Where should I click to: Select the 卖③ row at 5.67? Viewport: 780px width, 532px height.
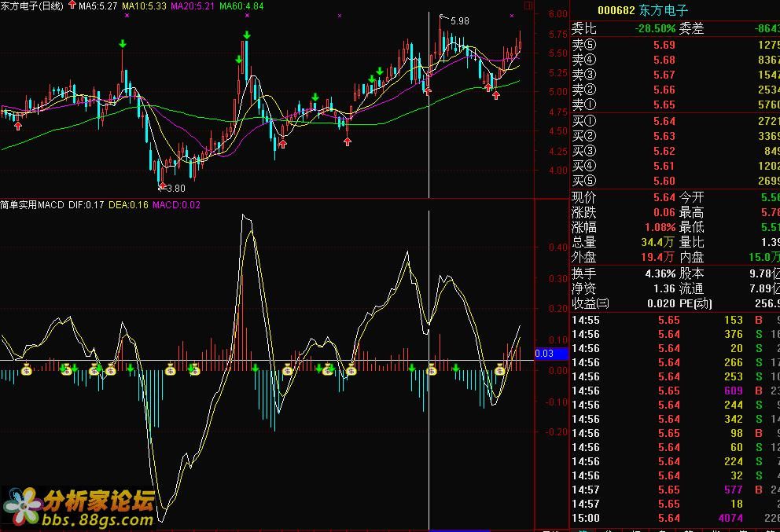click(675, 75)
